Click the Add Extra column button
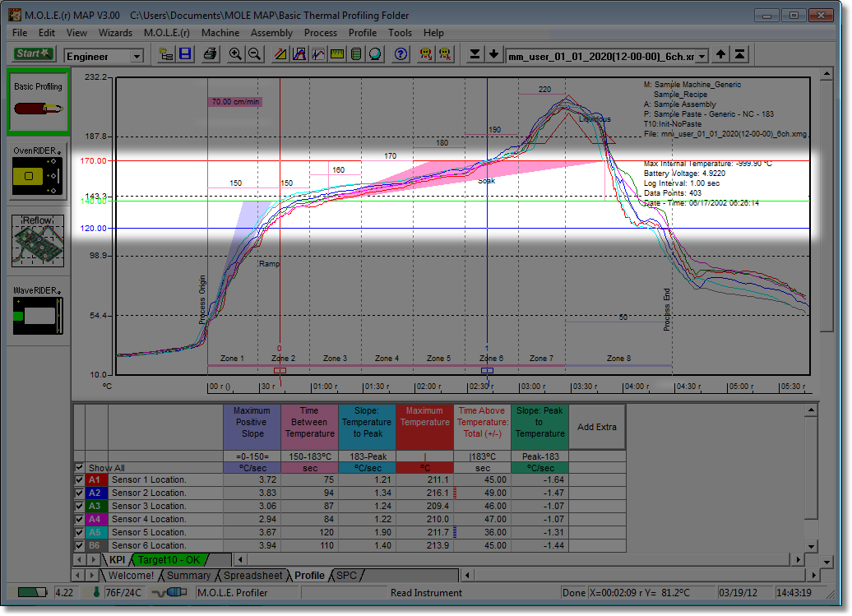The width and height of the screenshot is (852, 616). pyautogui.click(x=596, y=427)
